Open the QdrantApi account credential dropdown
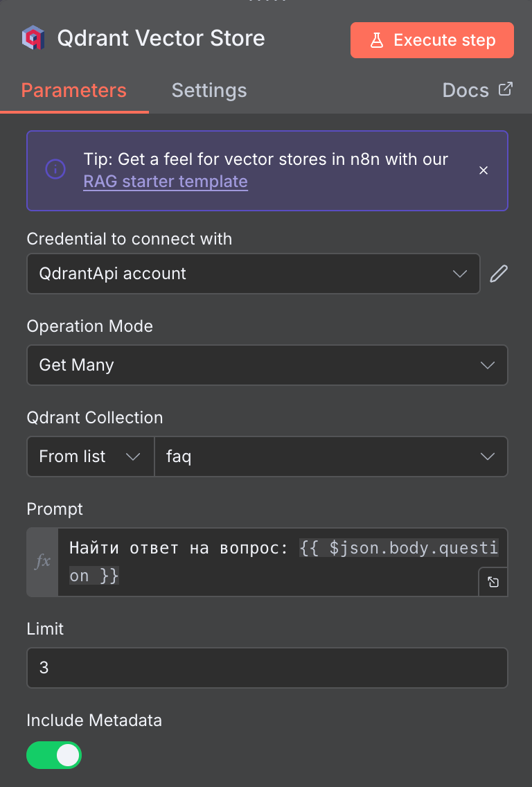The image size is (532, 787). [253, 274]
